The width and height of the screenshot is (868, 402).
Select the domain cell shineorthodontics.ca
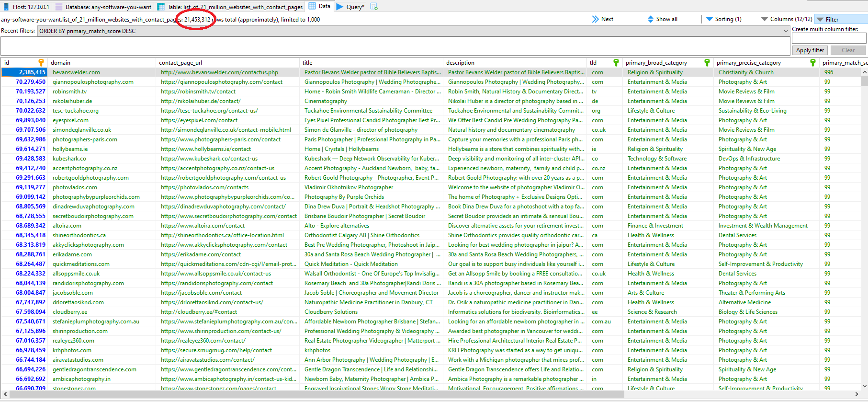click(x=101, y=235)
